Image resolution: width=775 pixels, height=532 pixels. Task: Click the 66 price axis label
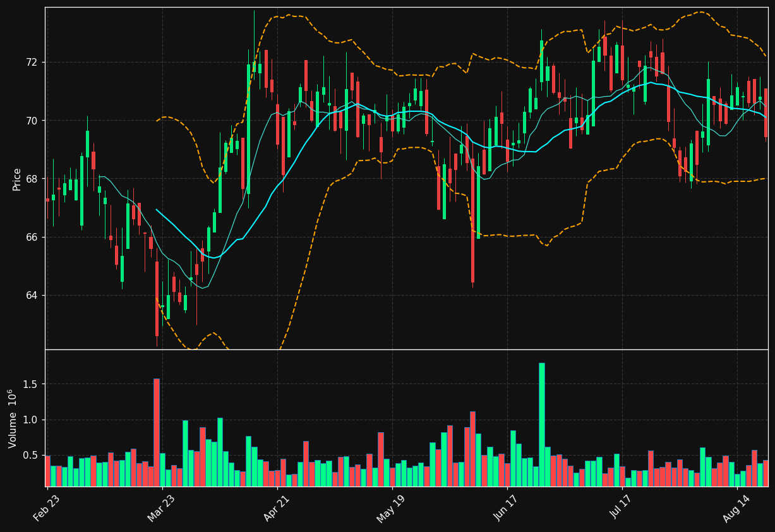32,237
